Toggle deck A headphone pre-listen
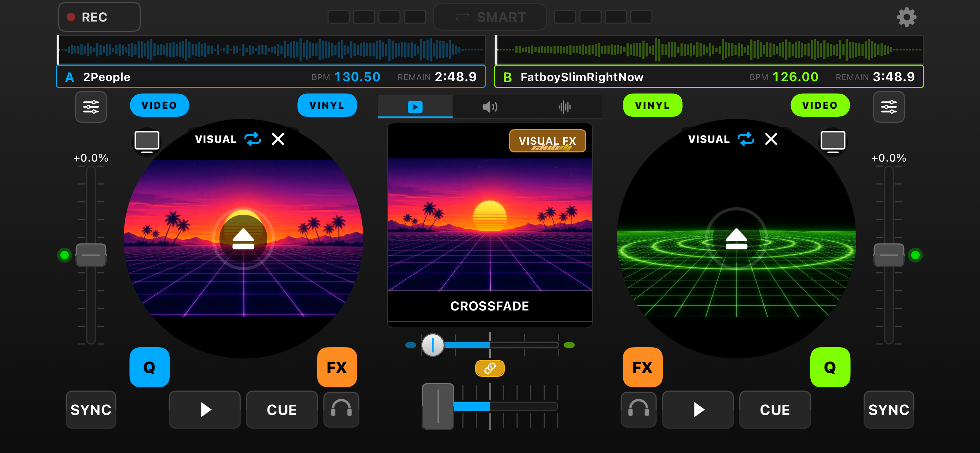 341,410
